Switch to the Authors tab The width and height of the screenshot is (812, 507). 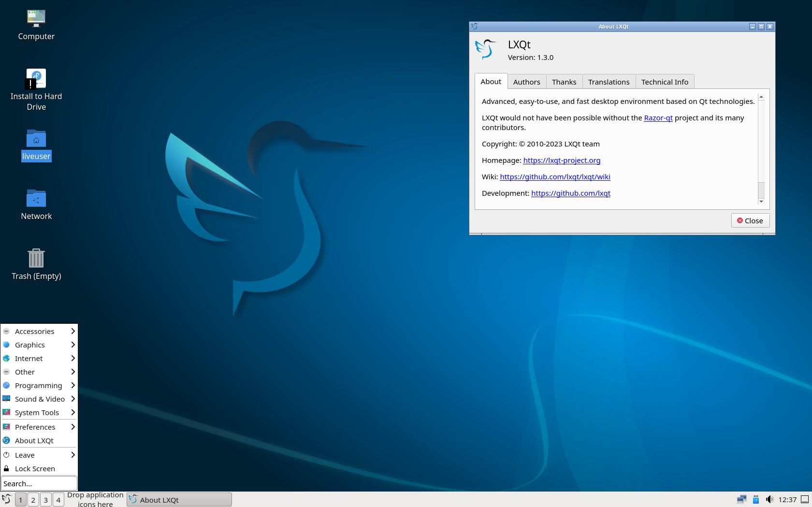527,82
